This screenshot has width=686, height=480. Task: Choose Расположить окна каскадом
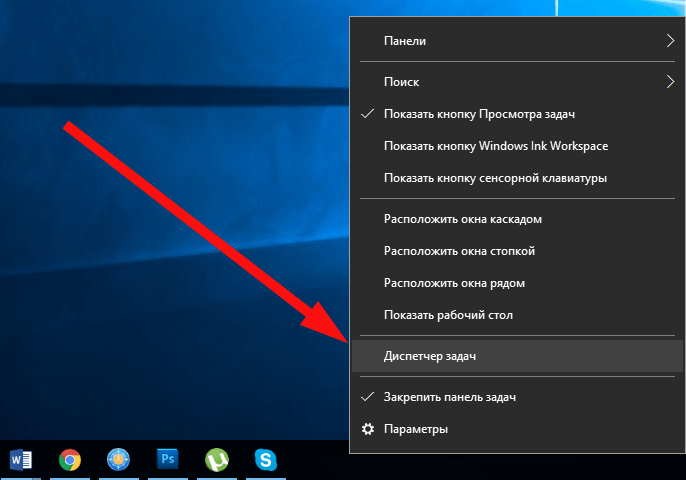tap(518, 219)
